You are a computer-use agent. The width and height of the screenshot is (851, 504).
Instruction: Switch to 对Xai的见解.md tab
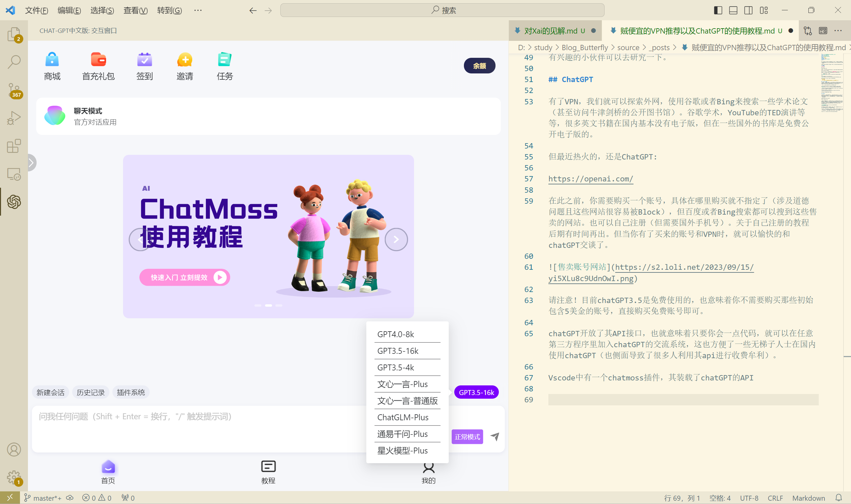555,31
